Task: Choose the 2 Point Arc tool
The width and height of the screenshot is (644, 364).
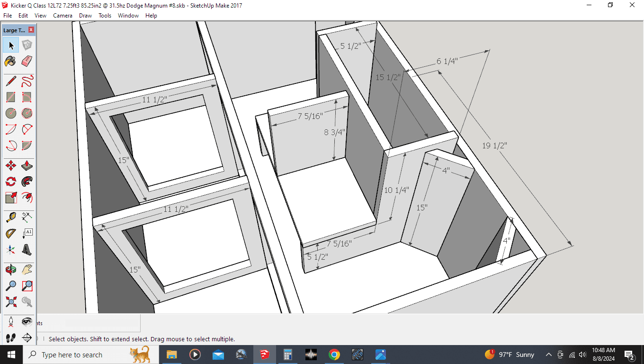Action: [27, 129]
